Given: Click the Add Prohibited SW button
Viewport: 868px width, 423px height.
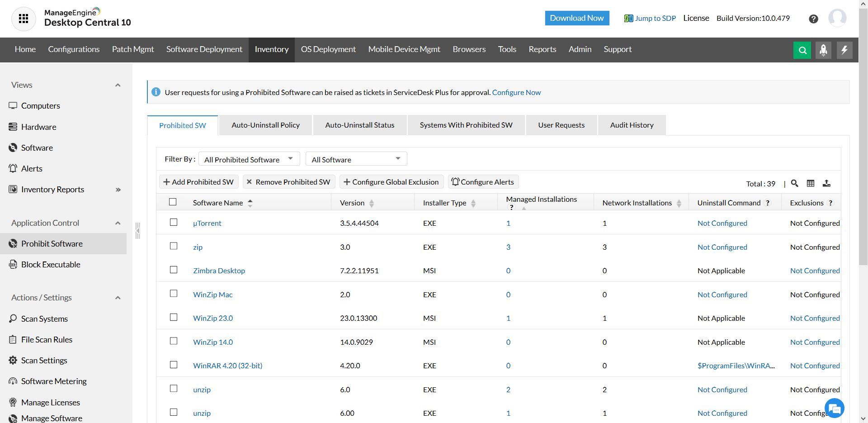Looking at the screenshot, I should 198,182.
